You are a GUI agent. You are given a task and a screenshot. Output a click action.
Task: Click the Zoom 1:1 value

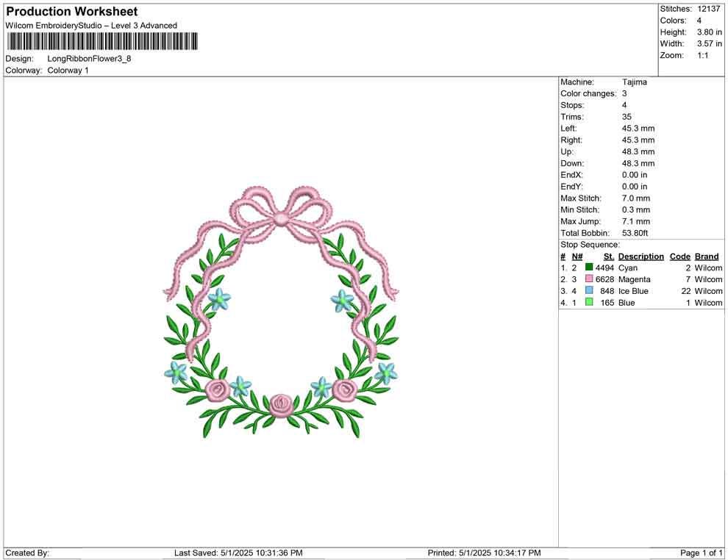point(704,55)
